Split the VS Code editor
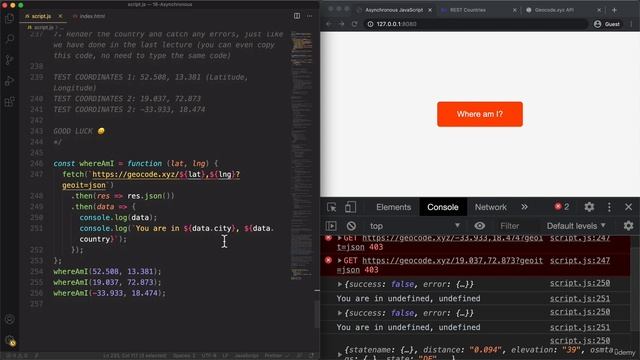This screenshot has width=640, height=360. coord(297,16)
